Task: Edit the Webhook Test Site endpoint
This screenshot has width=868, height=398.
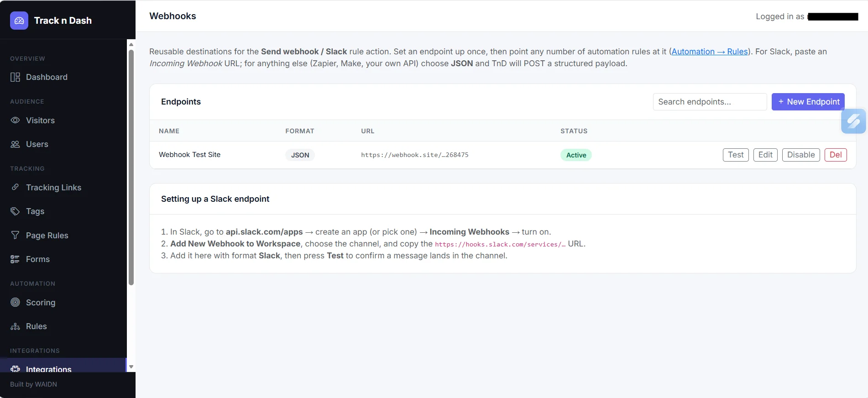Action: 765,155
